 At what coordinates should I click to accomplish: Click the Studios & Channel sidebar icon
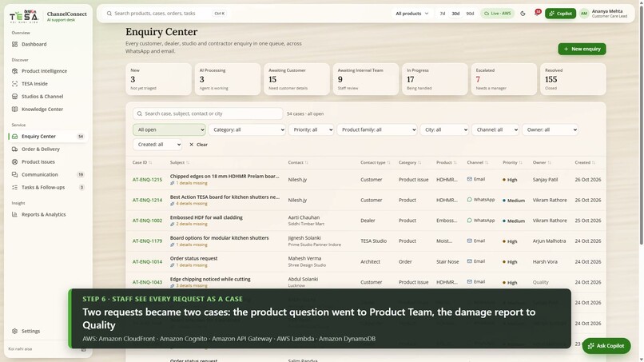pyautogui.click(x=15, y=96)
